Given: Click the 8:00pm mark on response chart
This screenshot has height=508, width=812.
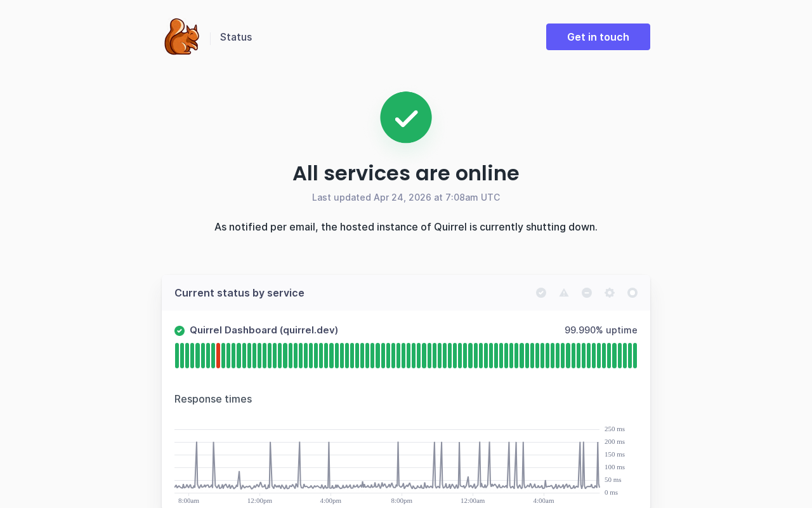Looking at the screenshot, I should click(x=402, y=500).
